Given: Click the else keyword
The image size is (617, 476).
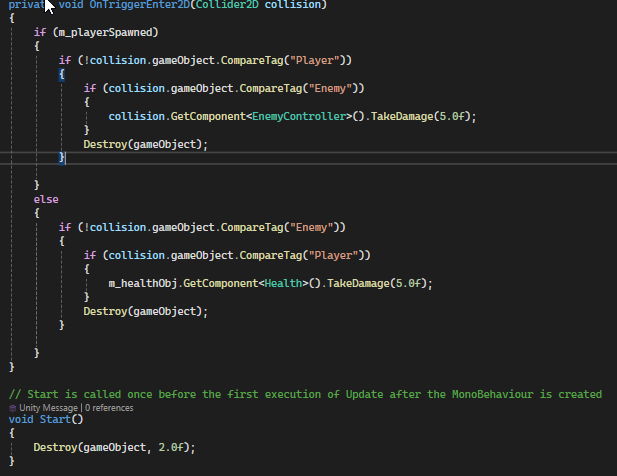Looking at the screenshot, I should 46,199.
